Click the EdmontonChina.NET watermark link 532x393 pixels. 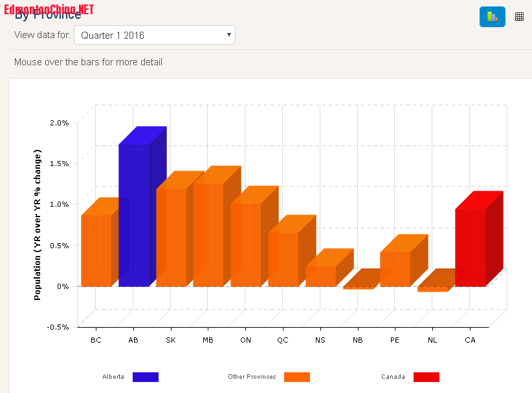coord(49,9)
